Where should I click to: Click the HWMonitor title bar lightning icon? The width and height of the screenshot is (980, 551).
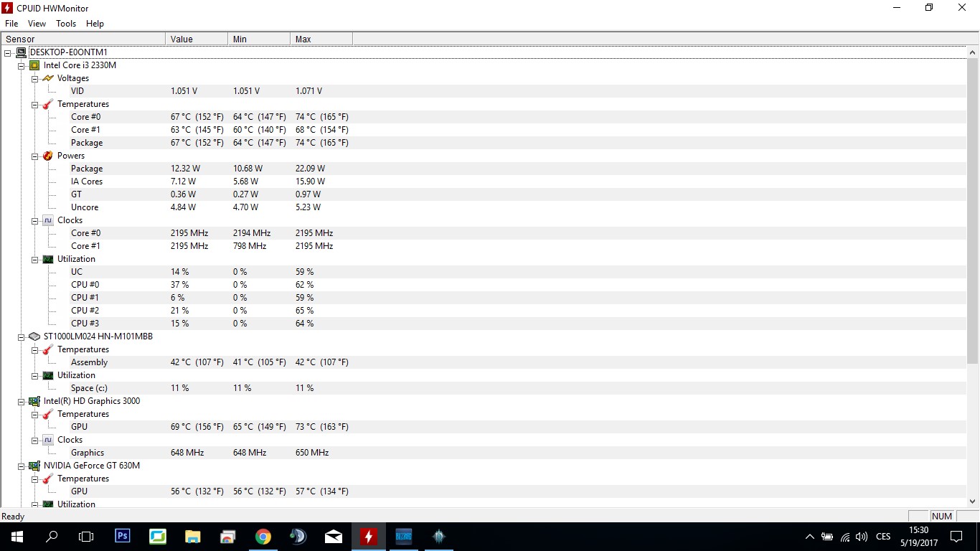coord(6,8)
